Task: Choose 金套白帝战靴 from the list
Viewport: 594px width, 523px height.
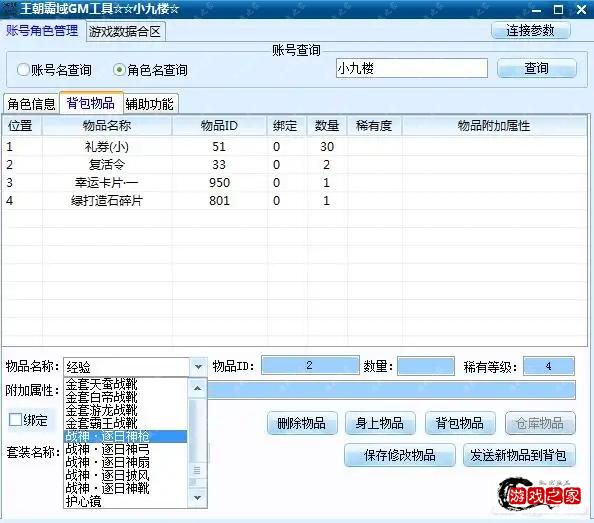Action: pos(125,397)
